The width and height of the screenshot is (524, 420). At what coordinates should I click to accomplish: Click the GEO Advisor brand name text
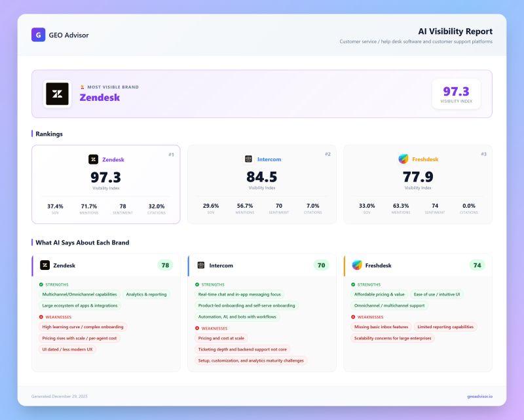tap(69, 35)
